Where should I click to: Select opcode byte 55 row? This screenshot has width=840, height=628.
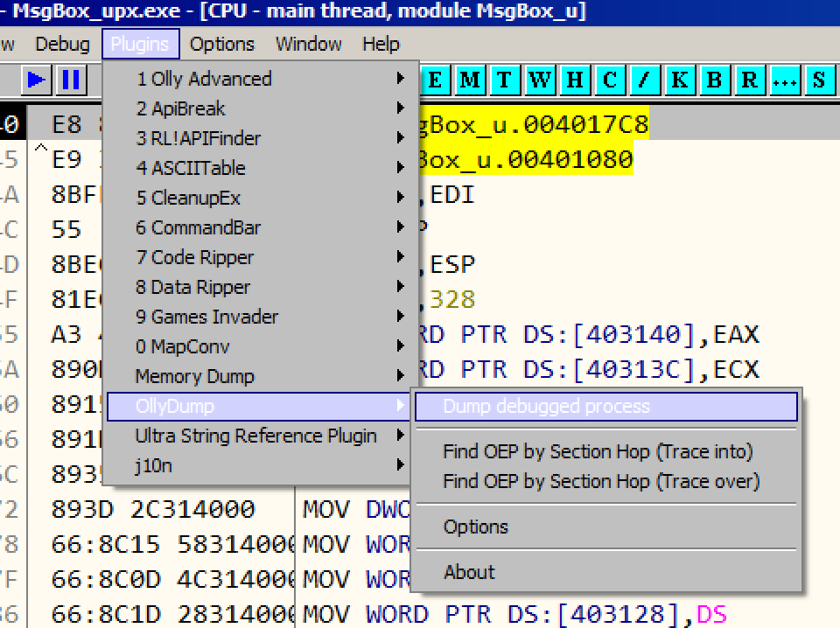[66, 229]
